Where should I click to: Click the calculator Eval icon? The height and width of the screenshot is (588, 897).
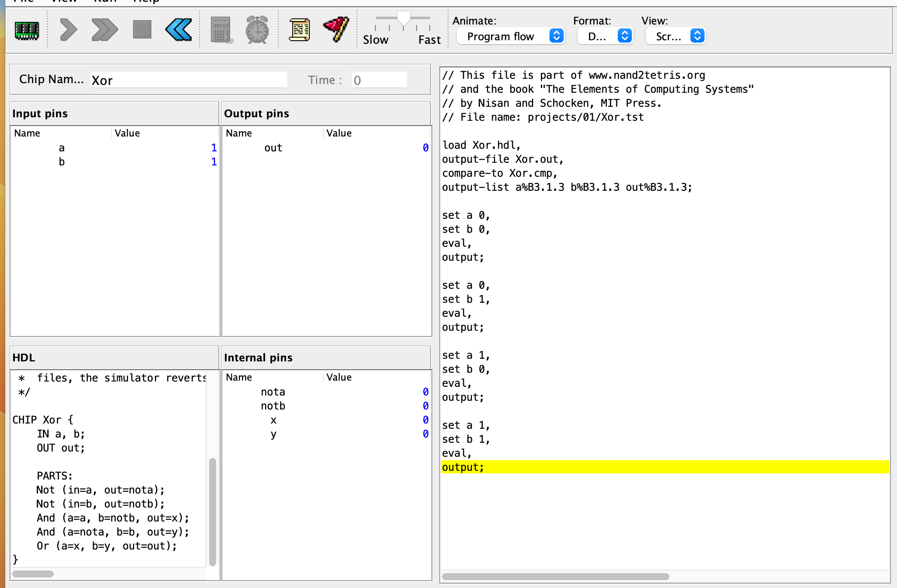pos(221,30)
